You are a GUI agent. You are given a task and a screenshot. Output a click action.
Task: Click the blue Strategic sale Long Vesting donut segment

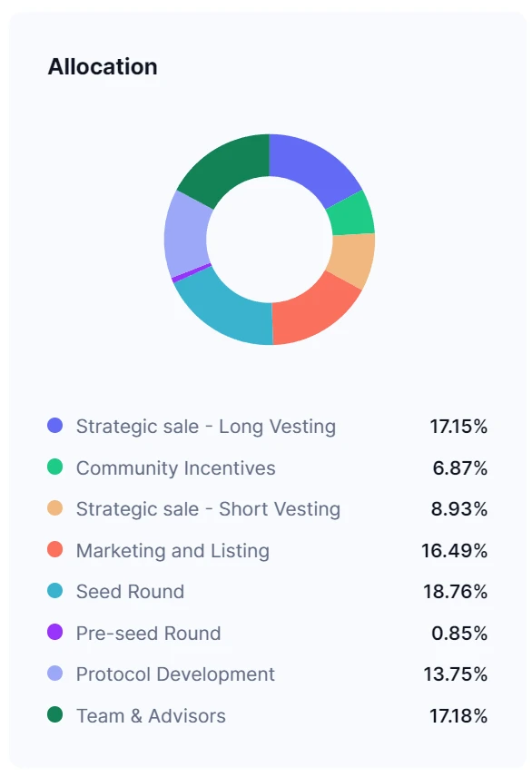pyautogui.click(x=310, y=166)
